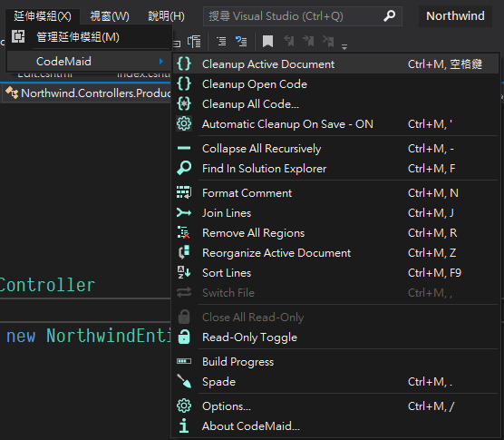
Task: Select Join Lines entry
Action: (335, 212)
